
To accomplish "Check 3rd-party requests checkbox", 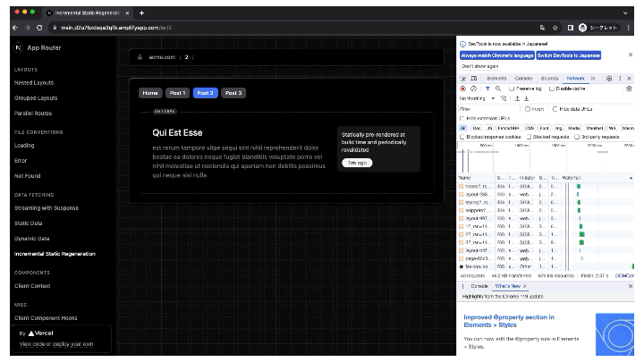I will [577, 137].
